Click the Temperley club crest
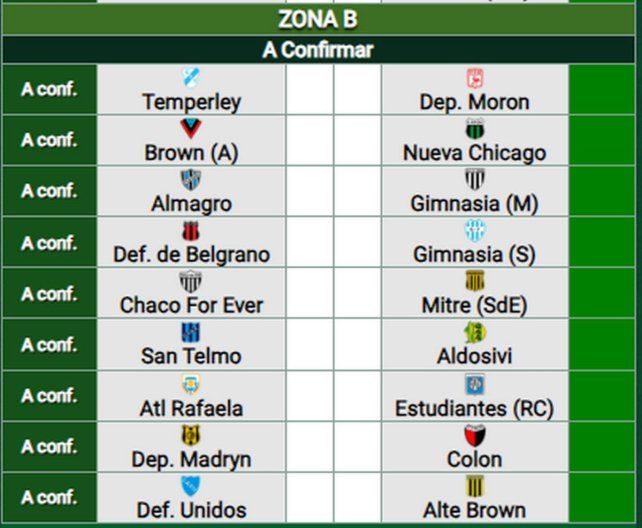642x528 pixels. pos(191,78)
